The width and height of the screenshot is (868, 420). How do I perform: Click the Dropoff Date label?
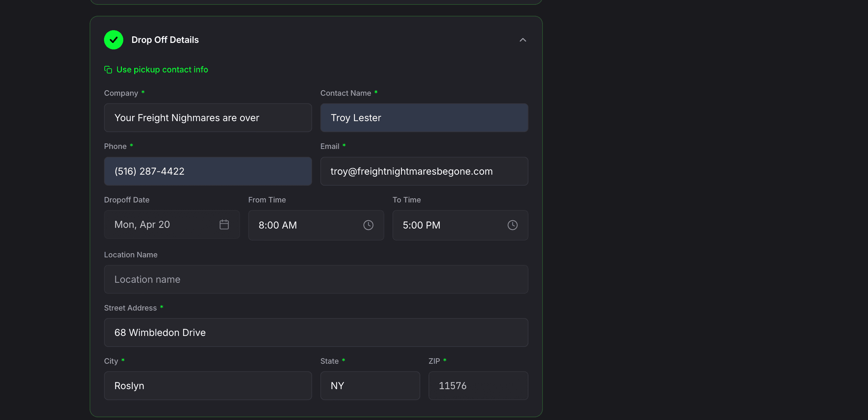point(127,200)
